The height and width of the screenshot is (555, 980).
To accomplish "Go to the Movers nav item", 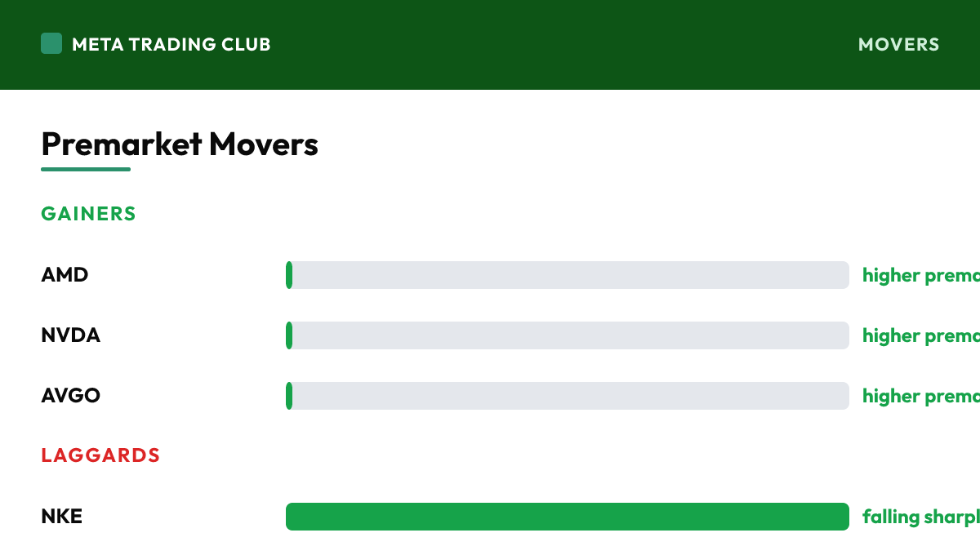I will tap(898, 44).
